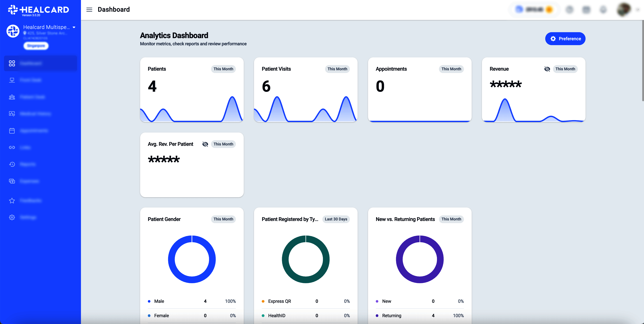644x324 pixels.
Task: Click 'This Month' on Appointments card
Action: coord(451,69)
